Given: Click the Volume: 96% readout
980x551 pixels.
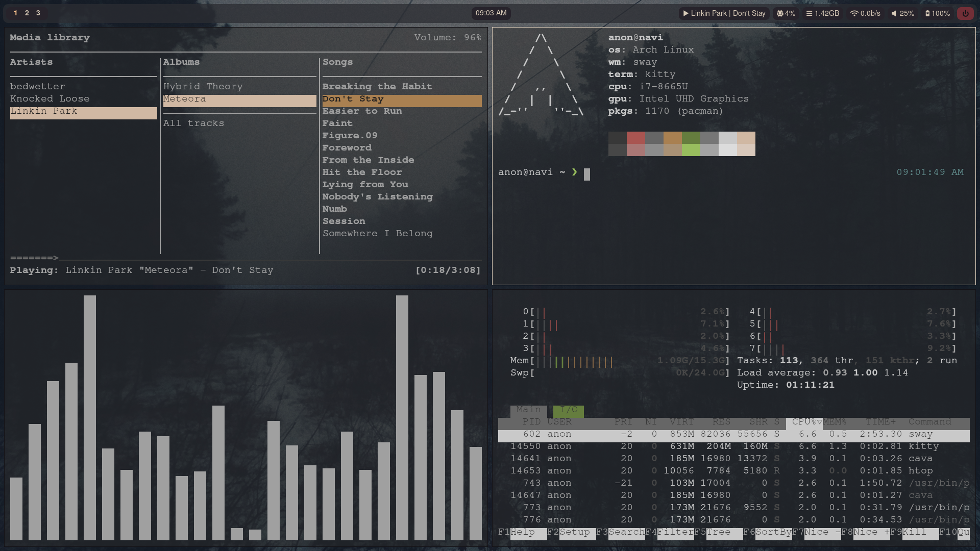Looking at the screenshot, I should click(x=448, y=38).
